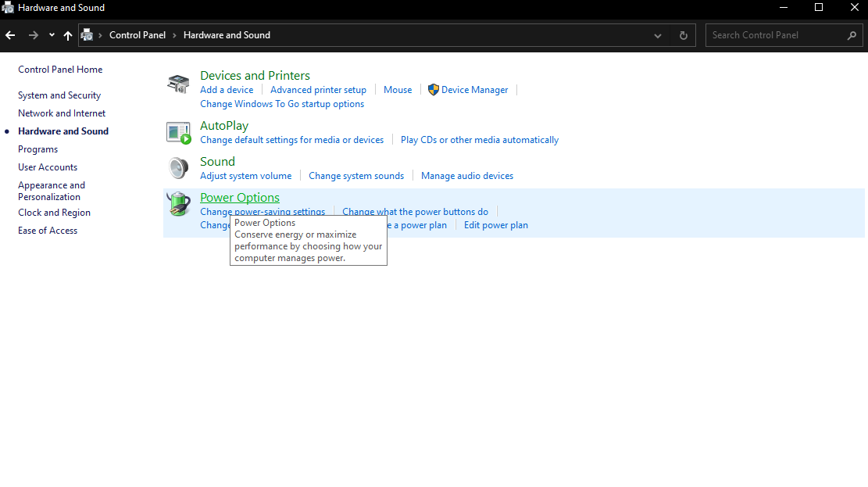Open Network and Internet category

(62, 113)
